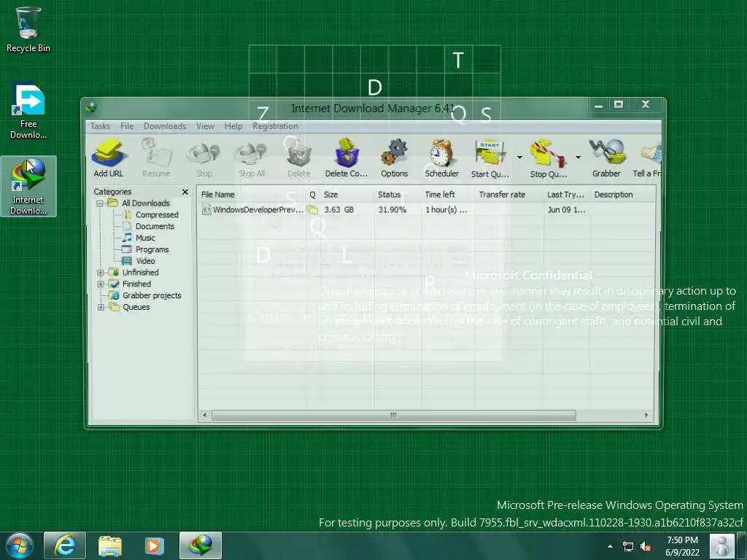Image resolution: width=747 pixels, height=560 pixels.
Task: Select the Unfinished category label
Action: (141, 273)
